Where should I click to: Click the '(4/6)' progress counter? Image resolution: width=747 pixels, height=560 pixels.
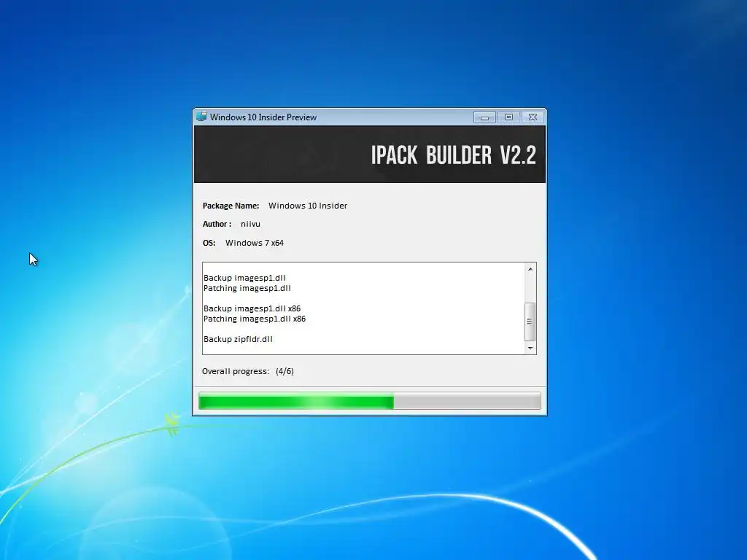coord(285,371)
